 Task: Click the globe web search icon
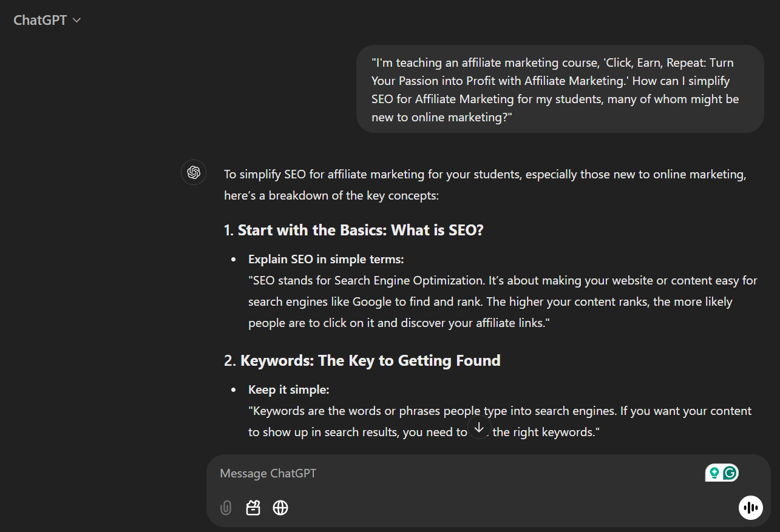(x=280, y=508)
